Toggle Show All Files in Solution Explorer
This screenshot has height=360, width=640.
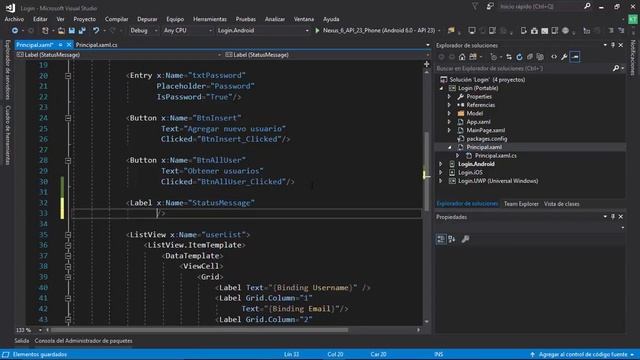click(x=540, y=57)
